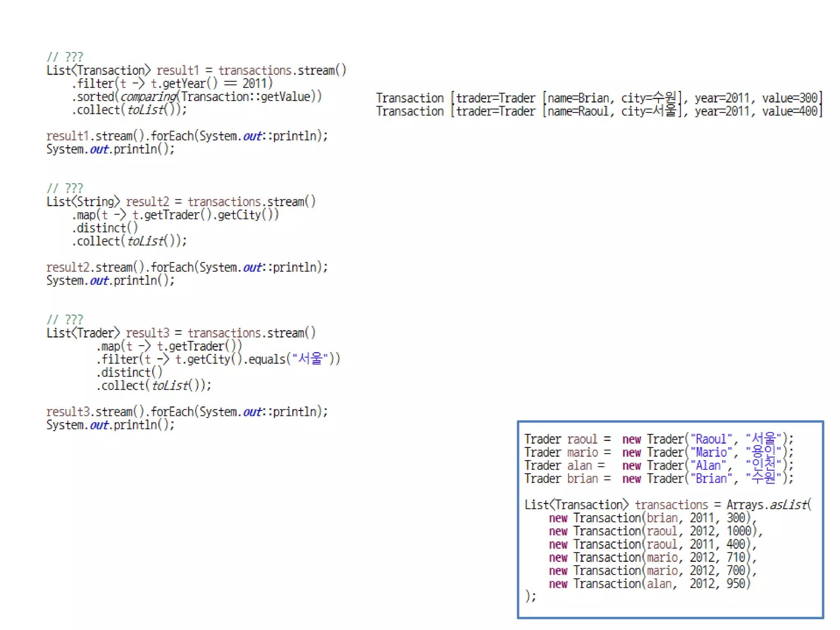Click the result1 variable declaration
The height and width of the screenshot is (630, 840).
coord(178,71)
